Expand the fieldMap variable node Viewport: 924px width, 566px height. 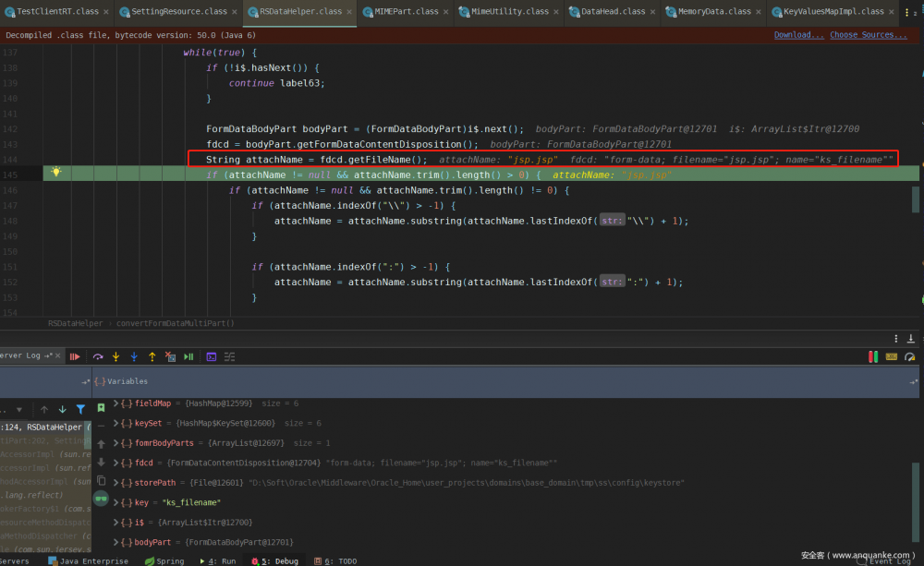coord(115,403)
